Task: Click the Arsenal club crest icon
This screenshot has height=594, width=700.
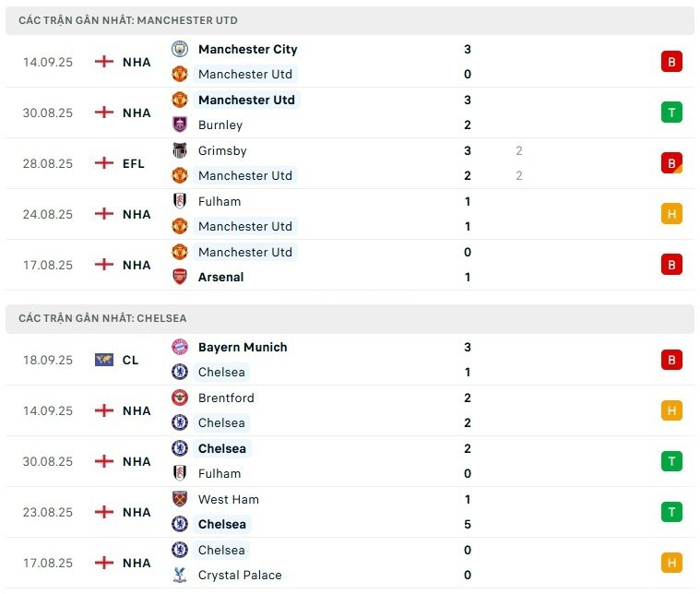Action: click(180, 277)
